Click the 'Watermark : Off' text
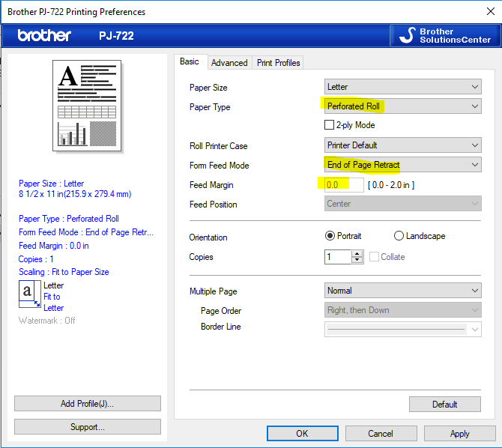 coord(46,321)
